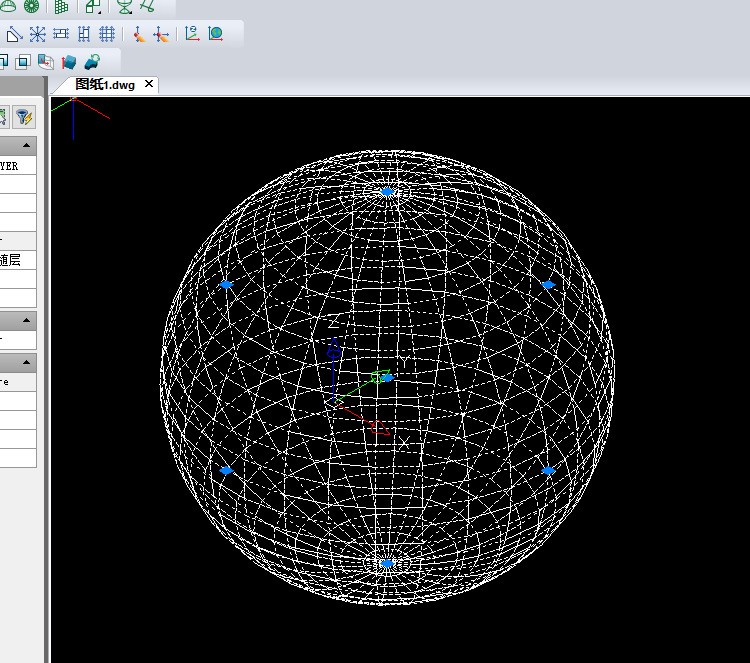Click the 3D mesh grid icon
Screen dimensions: 750x663
pos(61,7)
